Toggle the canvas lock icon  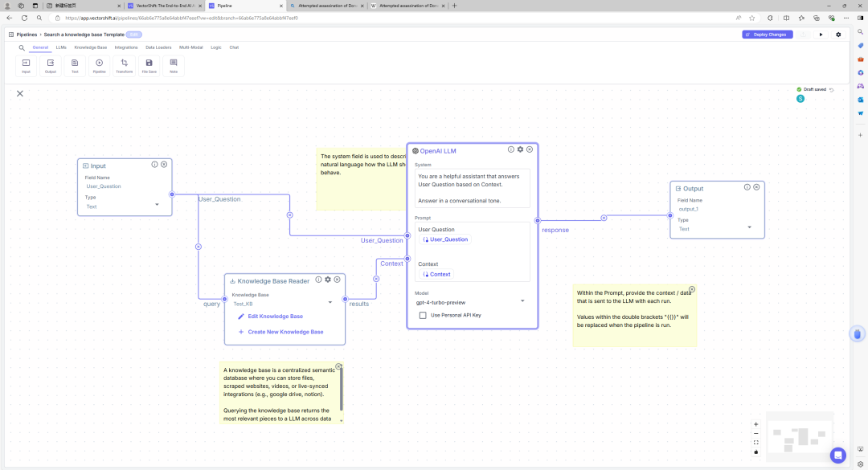point(755,452)
